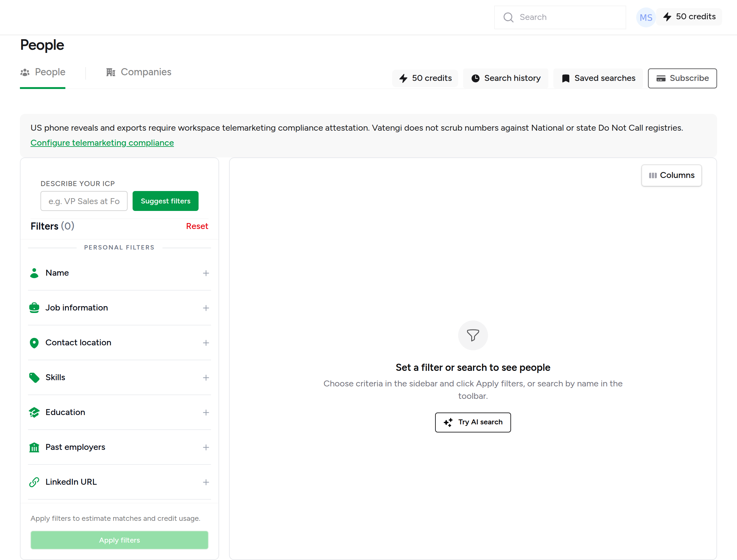The image size is (737, 560).
Task: Click the briefcase icon beside Job information
Action: coord(34,308)
